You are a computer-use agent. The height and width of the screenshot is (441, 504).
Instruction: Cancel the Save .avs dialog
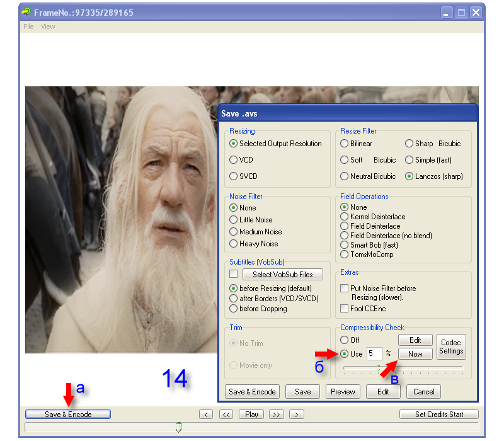[x=423, y=392]
